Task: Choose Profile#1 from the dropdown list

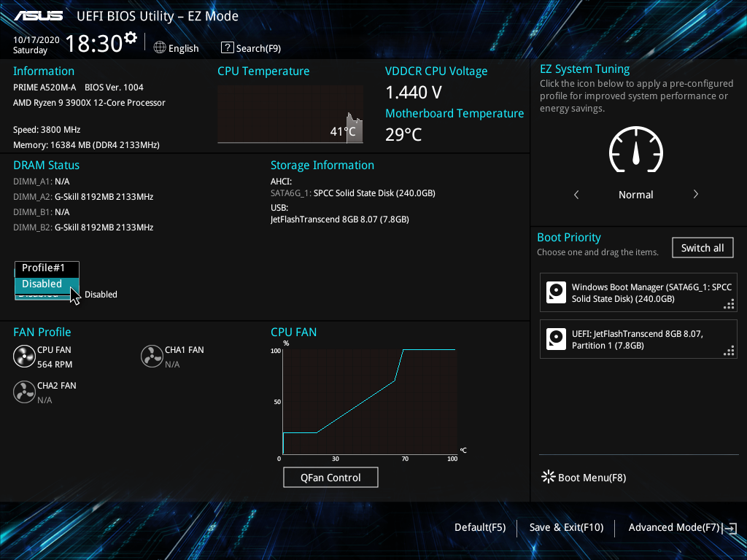Action: pyautogui.click(x=47, y=268)
